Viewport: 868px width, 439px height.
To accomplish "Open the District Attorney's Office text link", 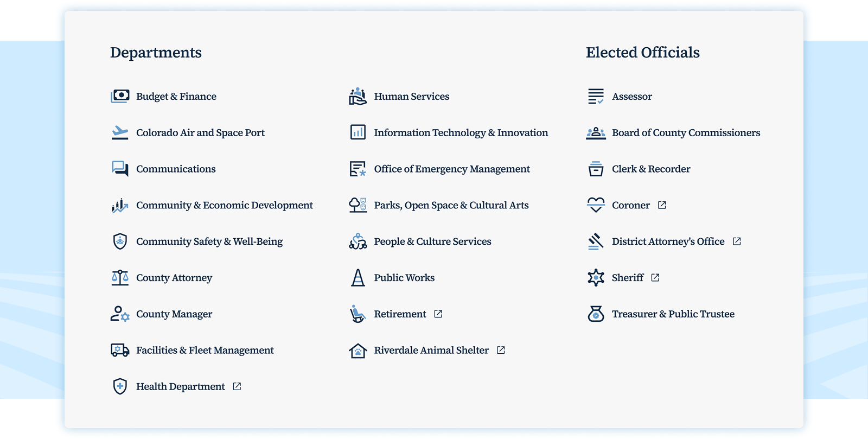I will pyautogui.click(x=668, y=241).
